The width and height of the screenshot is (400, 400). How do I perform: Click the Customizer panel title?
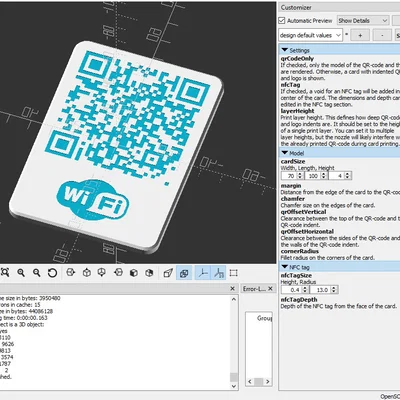[296, 7]
